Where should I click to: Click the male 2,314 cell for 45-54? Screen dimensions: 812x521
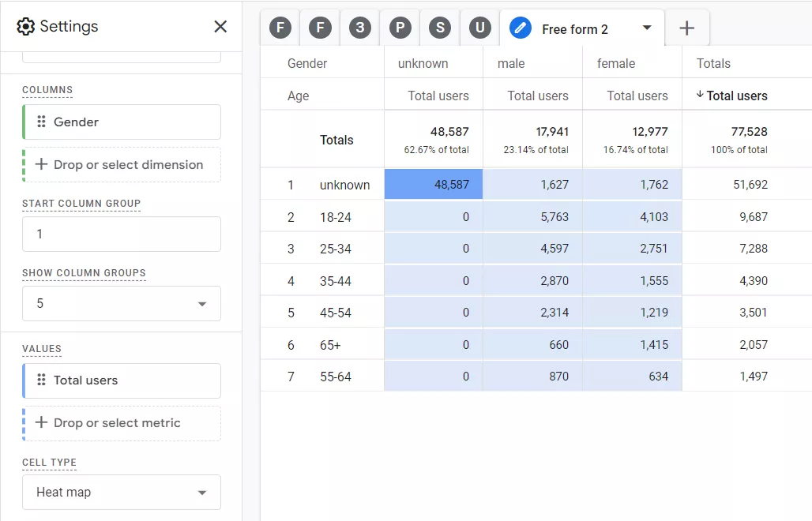pyautogui.click(x=532, y=313)
